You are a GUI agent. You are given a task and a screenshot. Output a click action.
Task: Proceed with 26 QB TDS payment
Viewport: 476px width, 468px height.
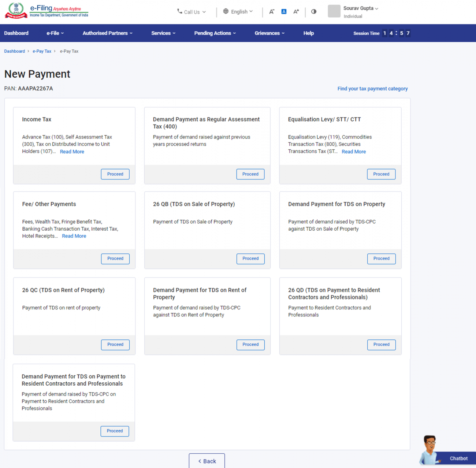click(x=250, y=259)
